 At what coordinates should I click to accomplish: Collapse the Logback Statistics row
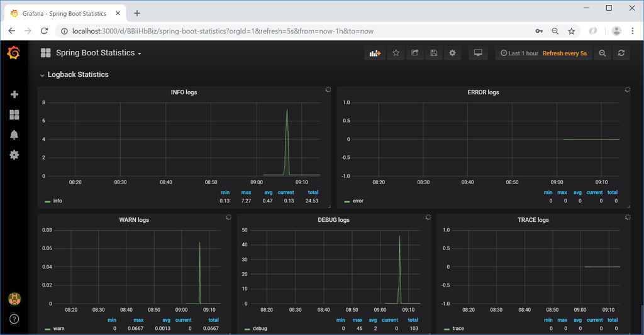click(74, 75)
